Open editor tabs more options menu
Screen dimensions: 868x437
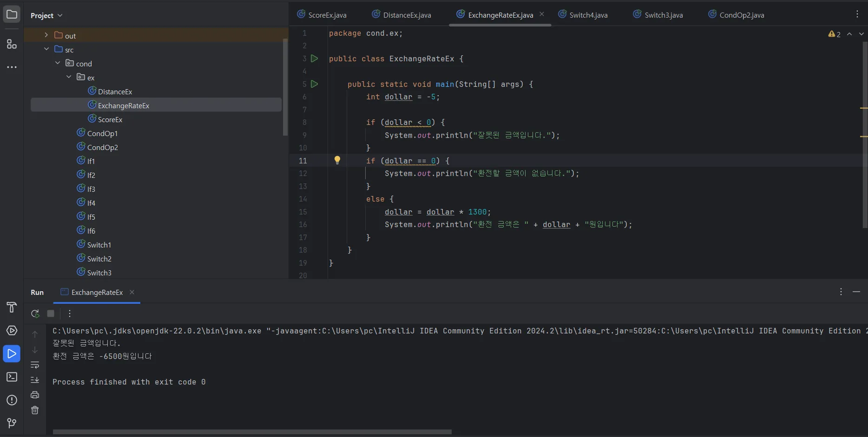coord(857,14)
